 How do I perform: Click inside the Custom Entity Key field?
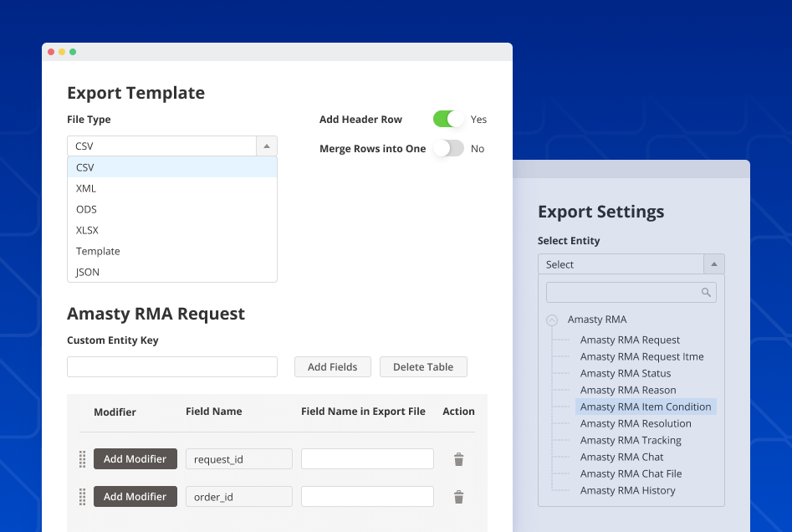(x=171, y=366)
